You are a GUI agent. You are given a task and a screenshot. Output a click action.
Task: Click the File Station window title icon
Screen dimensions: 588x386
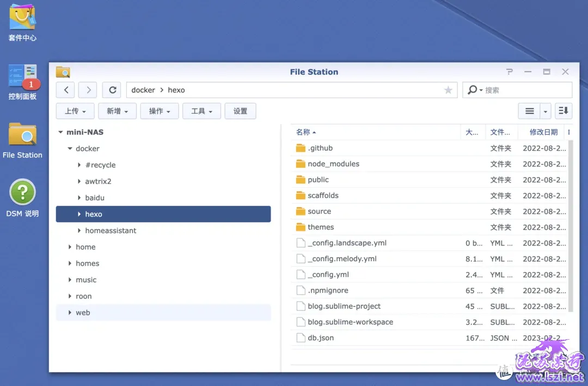(63, 72)
